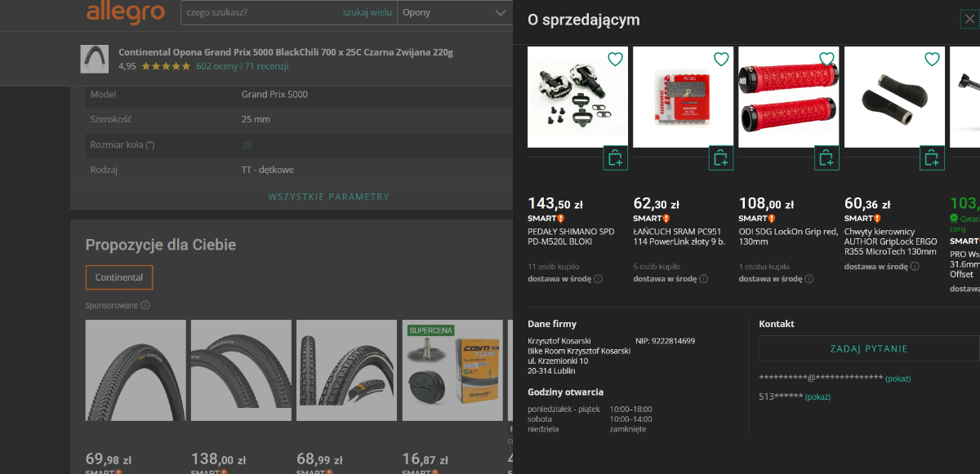This screenshot has height=474, width=980.
Task: Open the Opony category dropdown
Action: 454,13
